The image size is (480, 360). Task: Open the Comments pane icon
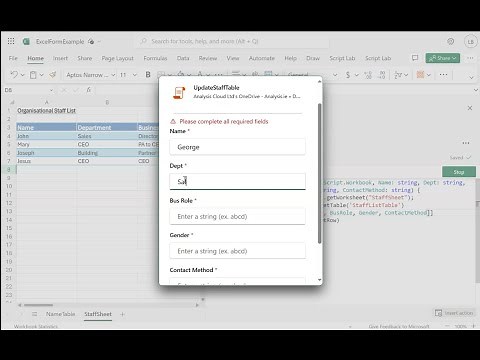coord(415,58)
